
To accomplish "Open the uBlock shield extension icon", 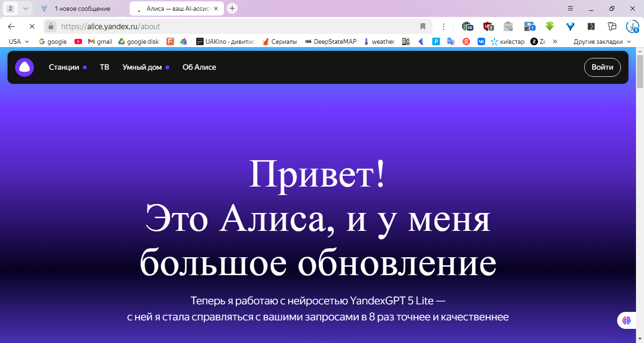I will point(488,26).
